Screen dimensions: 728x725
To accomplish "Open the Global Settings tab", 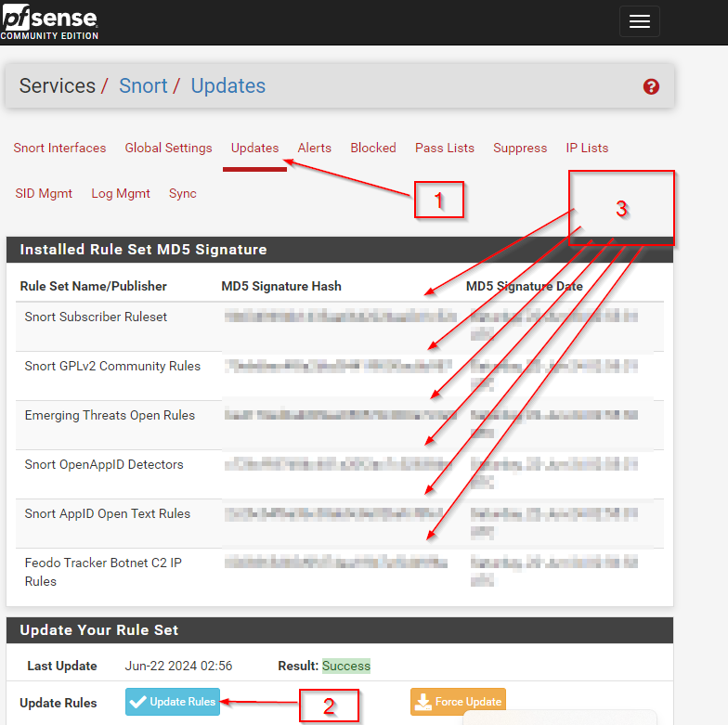I will [168, 148].
